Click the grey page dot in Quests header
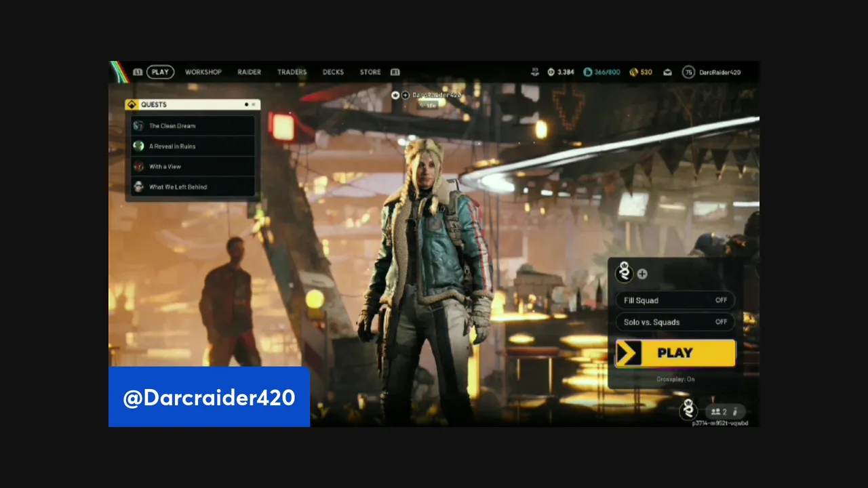The height and width of the screenshot is (488, 868). point(254,104)
